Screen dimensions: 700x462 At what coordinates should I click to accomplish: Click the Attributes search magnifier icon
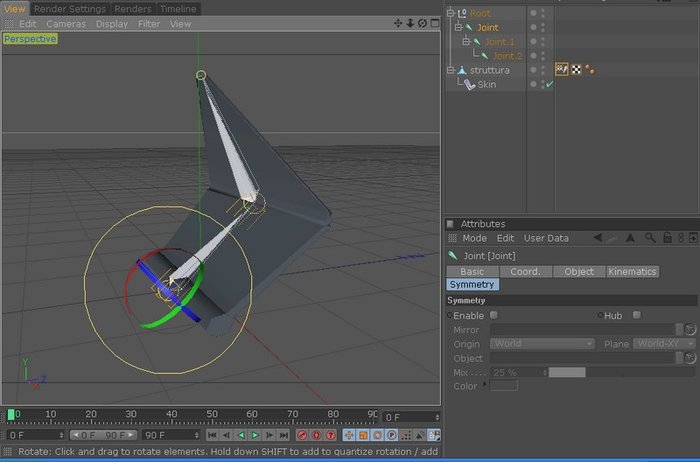pos(650,238)
